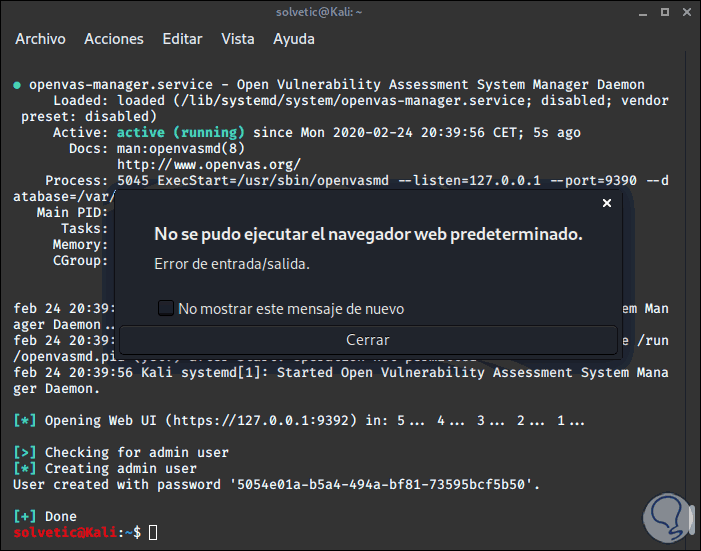The width and height of the screenshot is (701, 551).
Task: Click the 'active (running)' status text
Action: pos(180,132)
